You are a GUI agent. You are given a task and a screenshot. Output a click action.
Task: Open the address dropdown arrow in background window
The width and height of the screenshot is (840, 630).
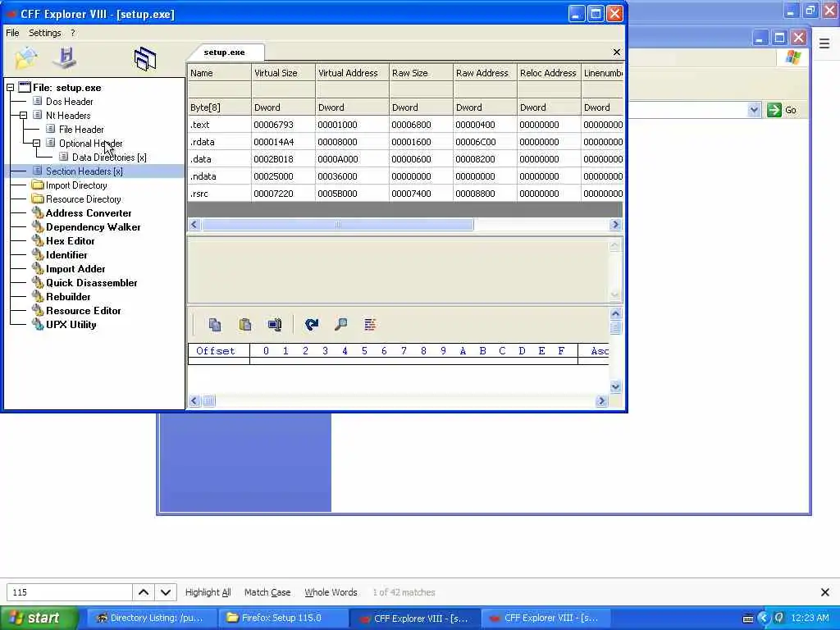coord(754,110)
